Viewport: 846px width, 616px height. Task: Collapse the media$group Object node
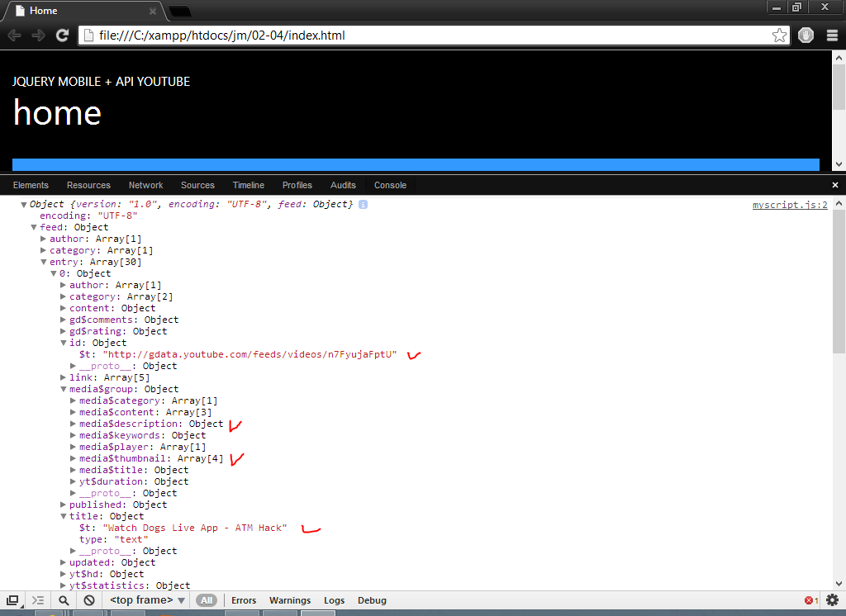click(63, 390)
